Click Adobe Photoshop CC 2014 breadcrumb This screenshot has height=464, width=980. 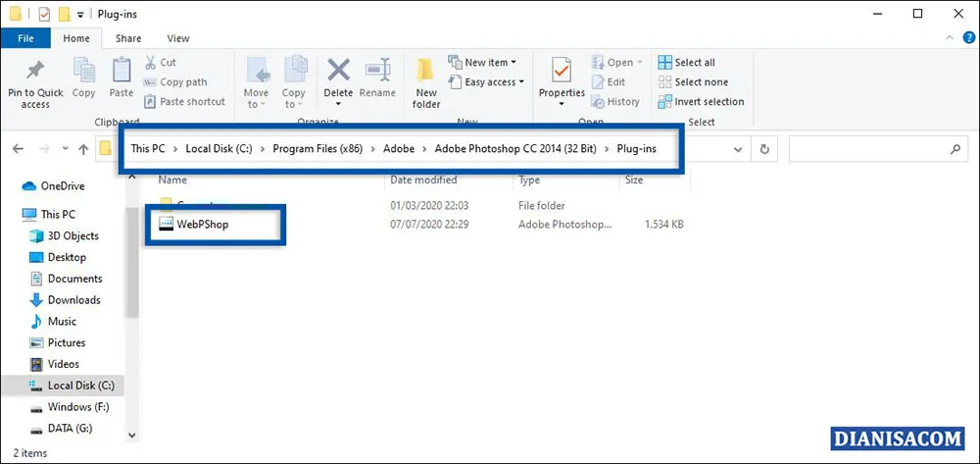[x=515, y=149]
